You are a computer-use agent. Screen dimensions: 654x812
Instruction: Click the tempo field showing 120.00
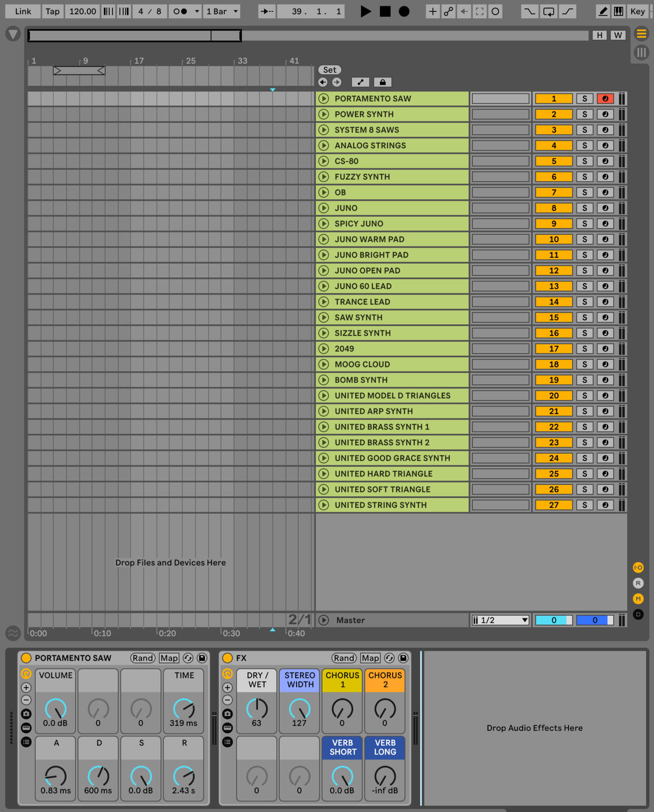83,11
